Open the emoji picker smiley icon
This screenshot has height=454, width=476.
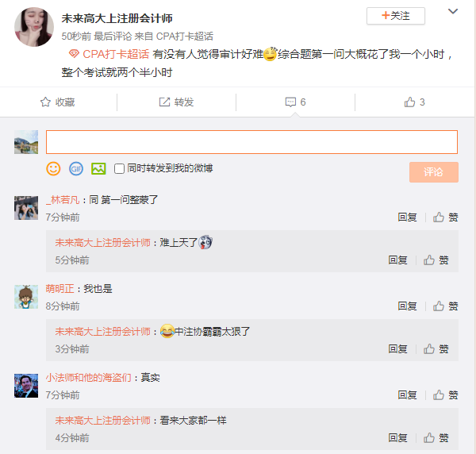coord(53,168)
